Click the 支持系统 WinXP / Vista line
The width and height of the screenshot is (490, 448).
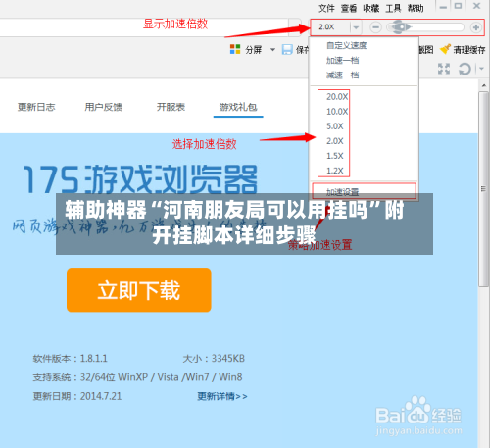137,377
